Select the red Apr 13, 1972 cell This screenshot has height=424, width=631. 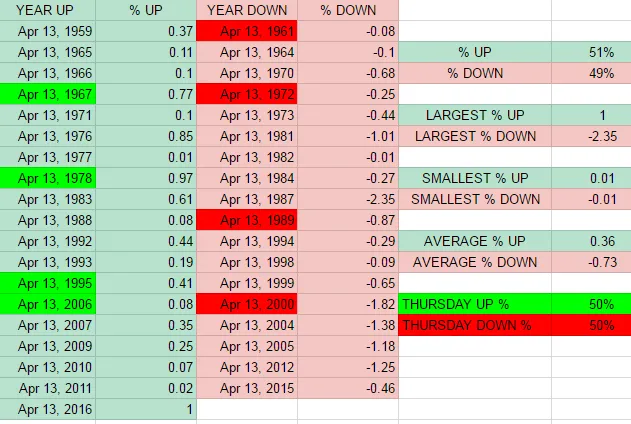click(247, 94)
